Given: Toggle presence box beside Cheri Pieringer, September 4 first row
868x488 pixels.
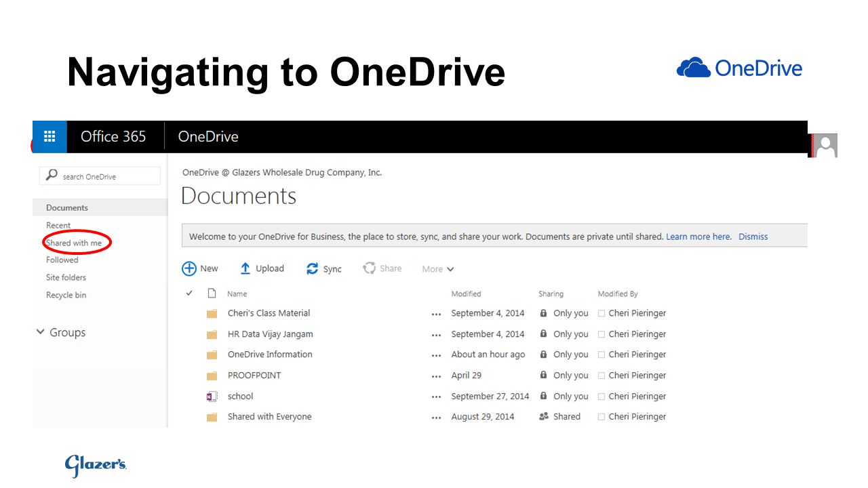Looking at the screenshot, I should pos(601,314).
